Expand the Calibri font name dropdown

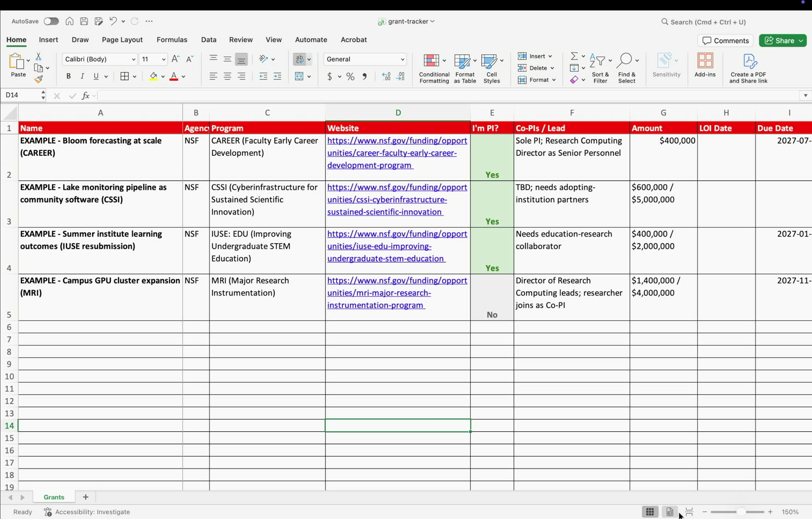coord(133,59)
